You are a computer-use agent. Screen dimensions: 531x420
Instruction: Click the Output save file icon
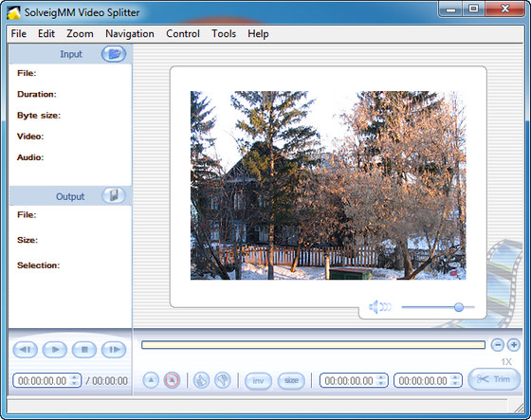point(114,195)
